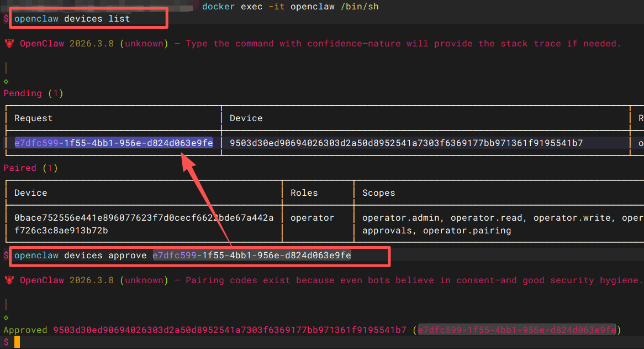Click the "Roles" column header
The image size is (644, 349).
click(304, 192)
